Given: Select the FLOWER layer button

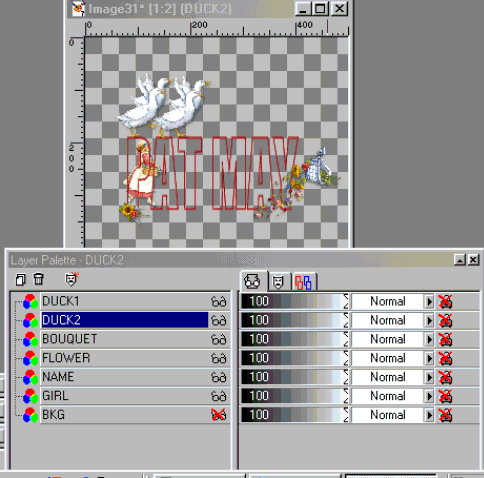Looking at the screenshot, I should (x=125, y=358).
